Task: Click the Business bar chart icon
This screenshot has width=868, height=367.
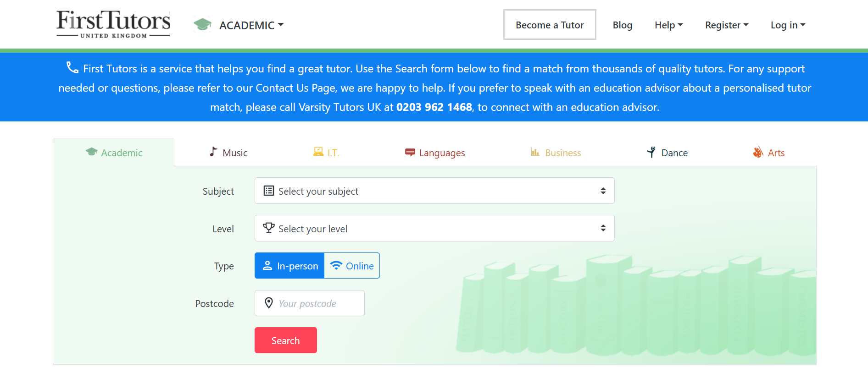Action: point(535,152)
